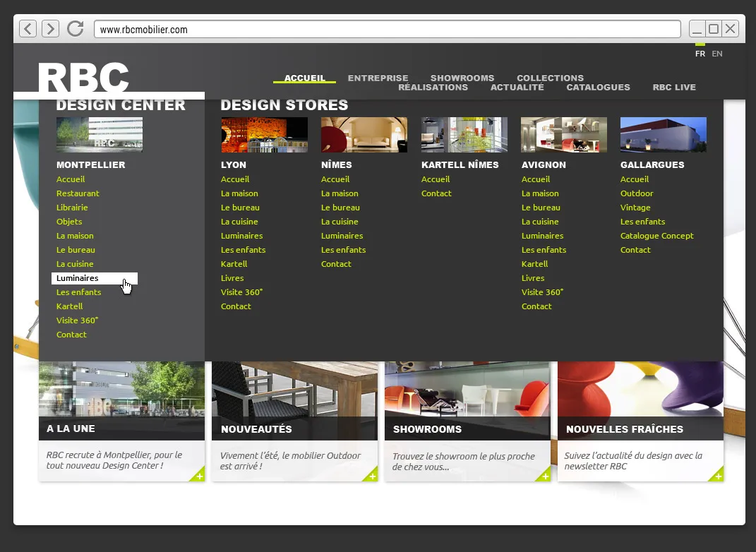The height and width of the screenshot is (552, 756).
Task: Click the browser back arrow
Action: click(27, 28)
